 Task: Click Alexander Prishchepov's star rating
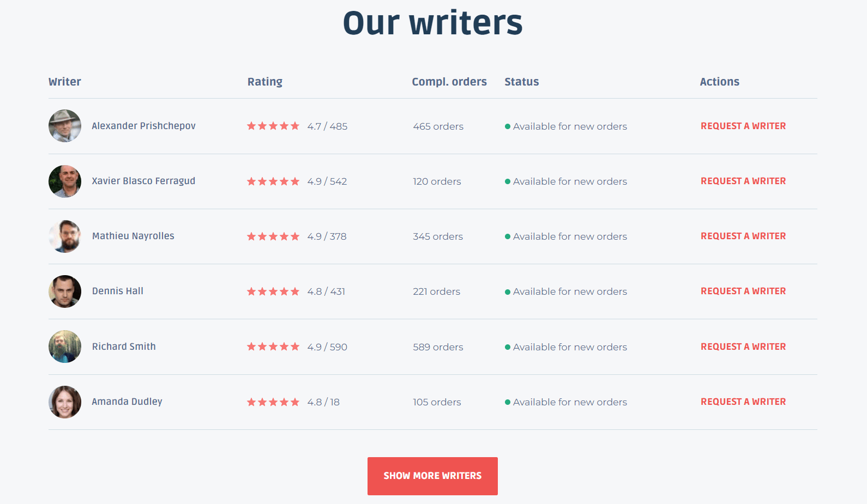coord(273,126)
